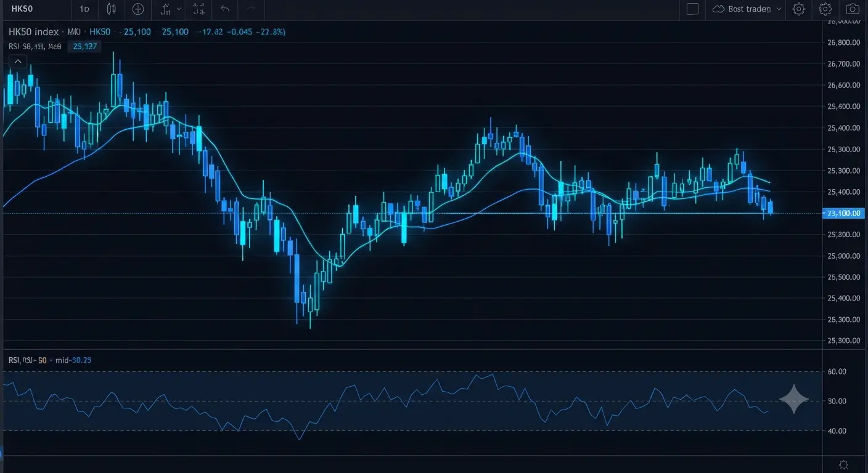Expand the indicators dropdown arrow
This screenshot has height=473, width=868.
pos(179,9)
